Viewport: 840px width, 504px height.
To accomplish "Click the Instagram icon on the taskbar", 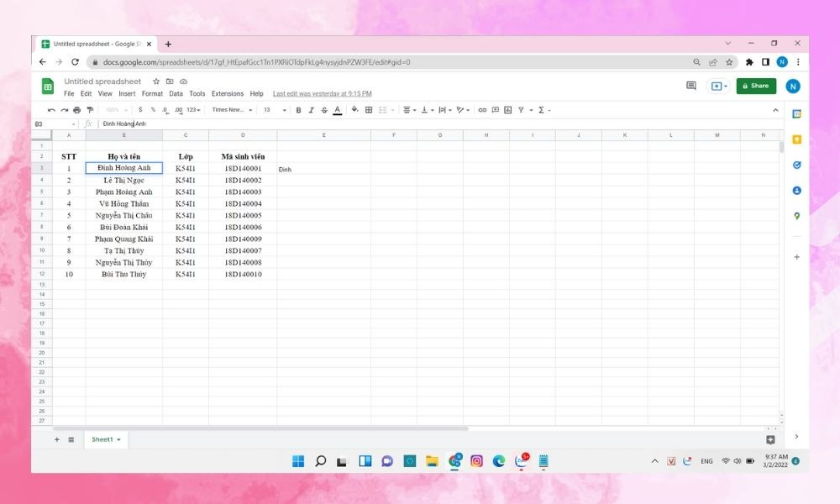I will (x=477, y=461).
